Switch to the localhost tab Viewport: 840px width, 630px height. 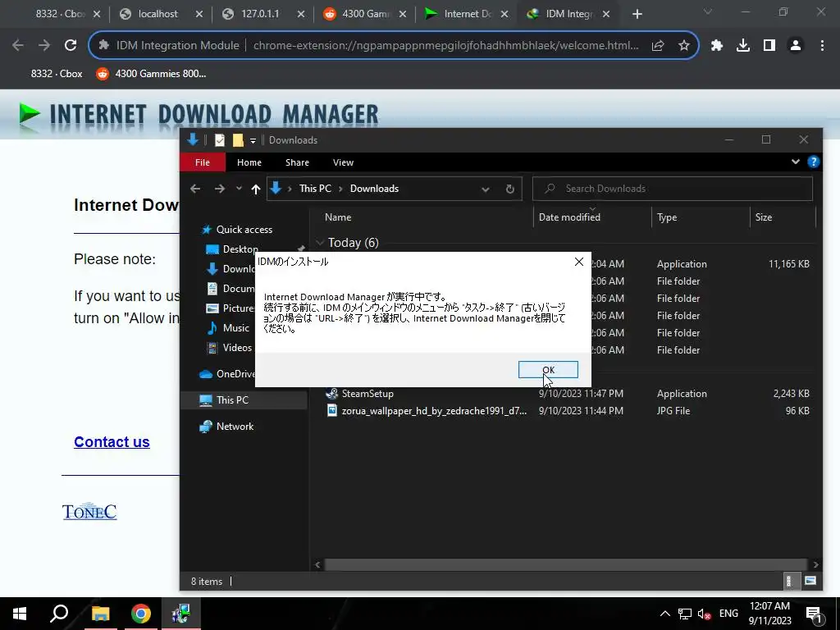coord(157,14)
